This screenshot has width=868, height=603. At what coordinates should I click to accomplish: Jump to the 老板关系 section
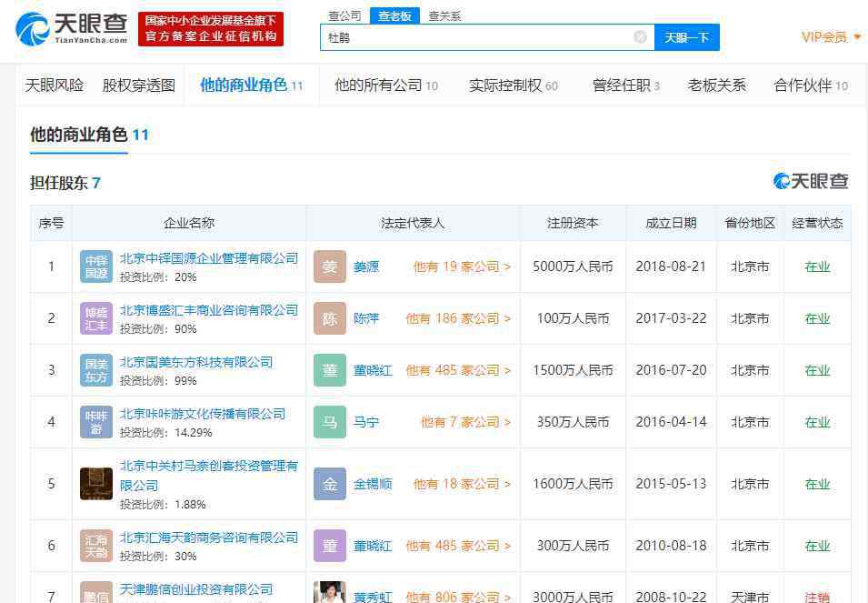coord(717,85)
